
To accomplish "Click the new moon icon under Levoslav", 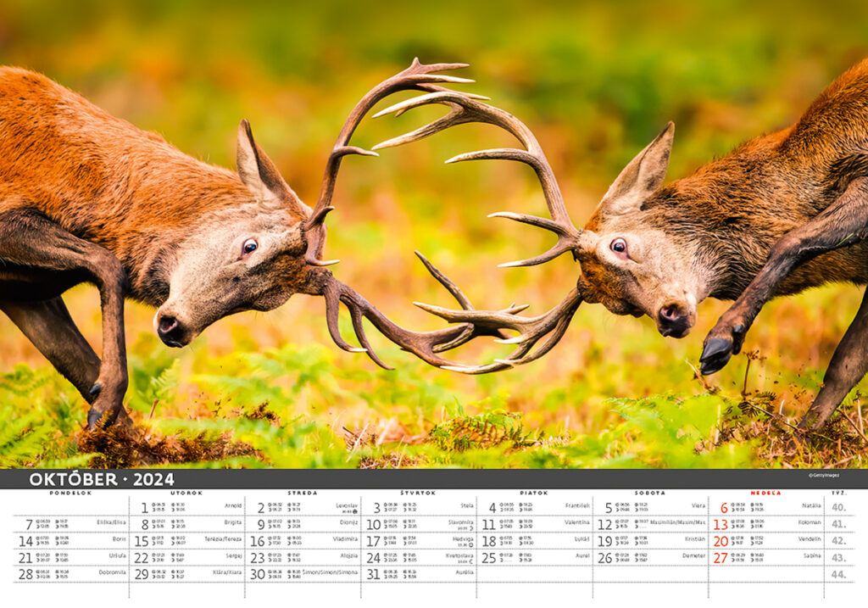I will click(355, 511).
